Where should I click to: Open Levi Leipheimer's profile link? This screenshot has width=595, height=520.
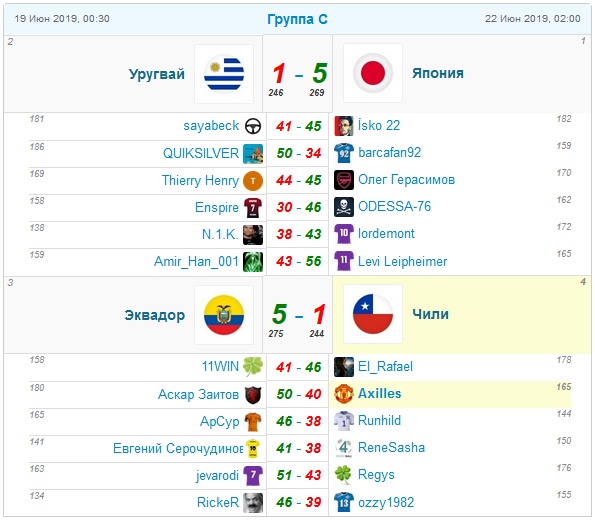[x=403, y=262]
